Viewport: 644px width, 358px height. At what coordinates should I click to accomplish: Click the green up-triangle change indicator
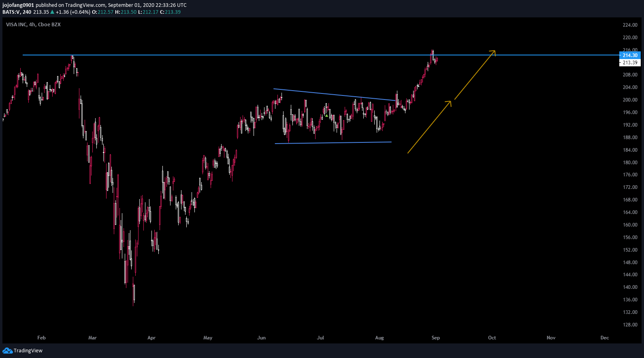tap(52, 12)
